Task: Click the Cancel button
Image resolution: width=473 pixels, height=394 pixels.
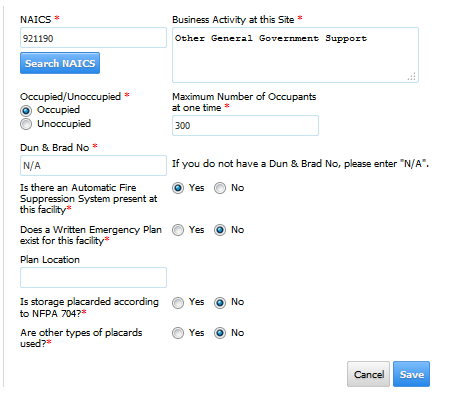Action: tap(368, 374)
